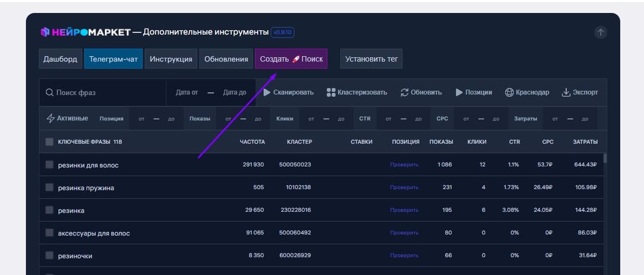Click Затраты filter "от" field
Screen dimensions: 644x275
click(x=555, y=119)
